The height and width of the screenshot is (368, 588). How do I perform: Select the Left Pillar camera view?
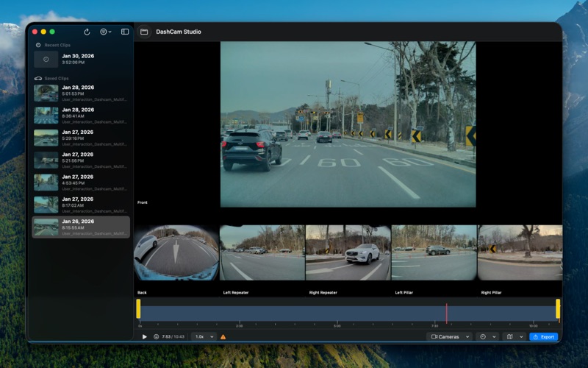[x=434, y=252]
